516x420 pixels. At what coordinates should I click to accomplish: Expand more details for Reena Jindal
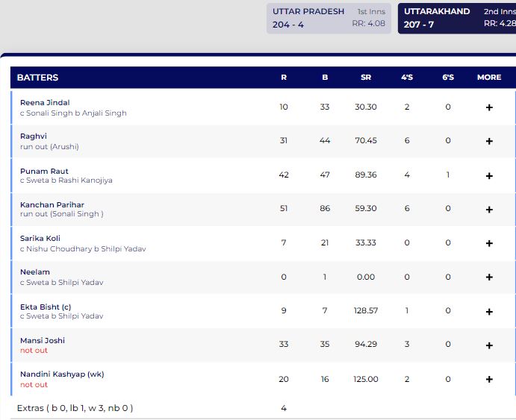tap(489, 107)
